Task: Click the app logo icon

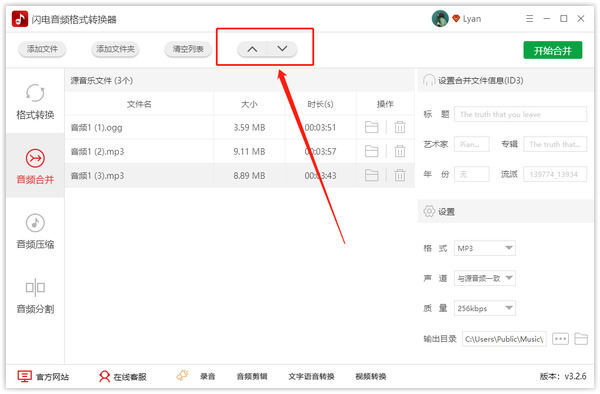Action: pyautogui.click(x=20, y=19)
